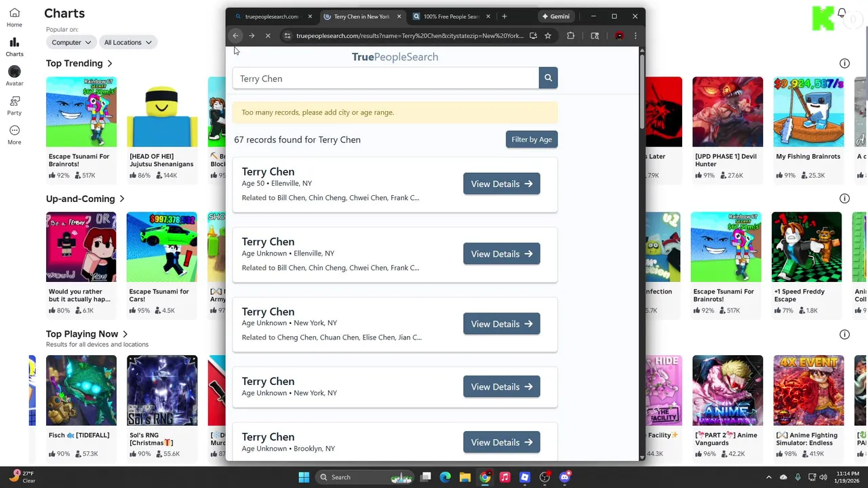View Details for Terry Chen related to Cheng Chen
The width and height of the screenshot is (868, 488).
click(502, 324)
